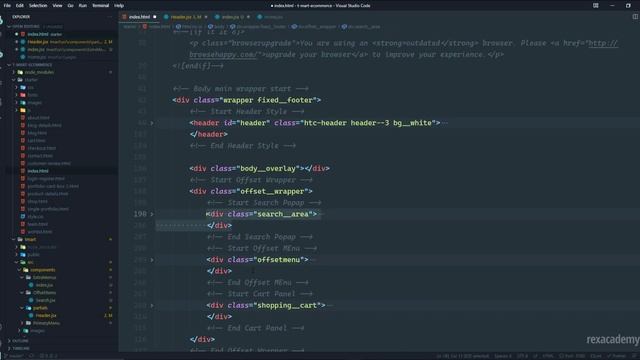Collapse the Open Editors section
Viewport: 640px width, 360px height.
tap(9, 27)
